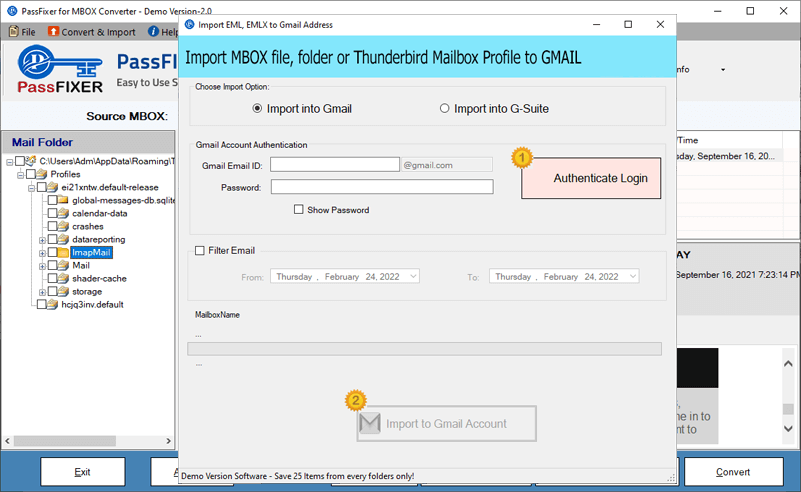The width and height of the screenshot is (801, 492).
Task: Select the Import into G-Suite radio option
Action: (x=444, y=108)
